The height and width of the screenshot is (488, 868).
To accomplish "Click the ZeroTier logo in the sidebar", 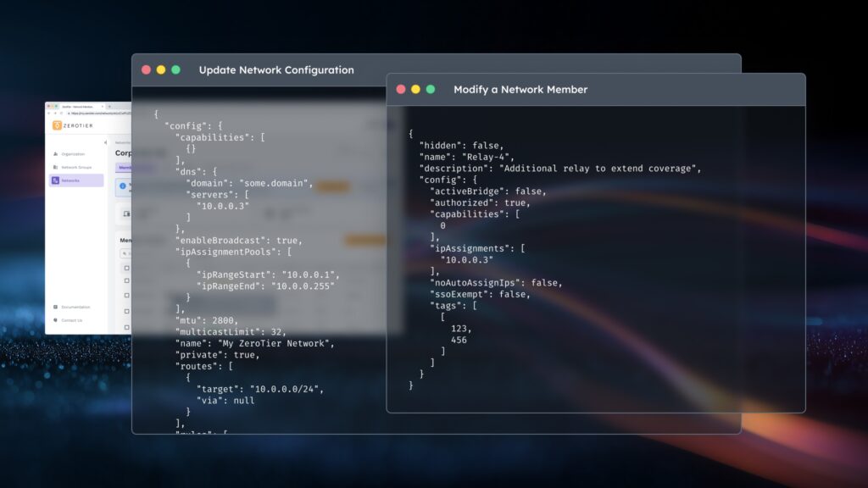I will pos(56,125).
